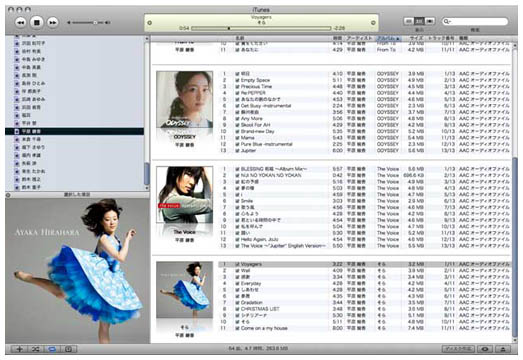Click right arrow icon in now-playing display
523x360 pixels.
[x=373, y=23]
